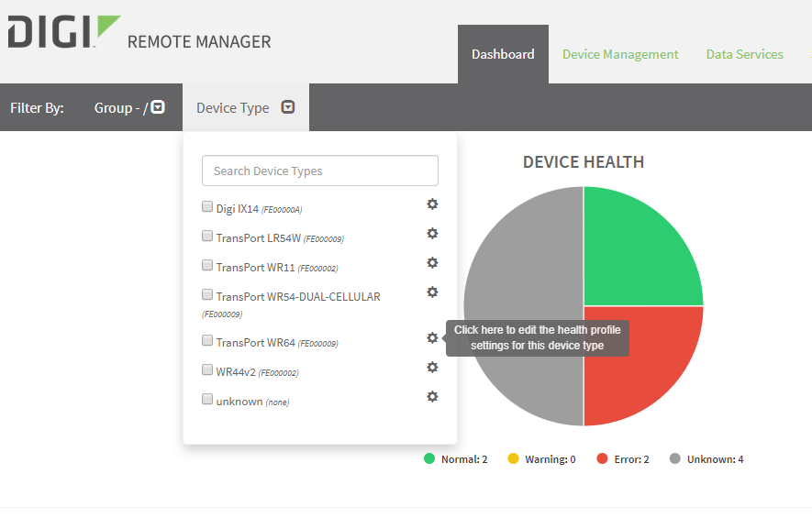This screenshot has width=812, height=518.
Task: Toggle the TransPort WR64 checkbox
Action: tap(207, 340)
